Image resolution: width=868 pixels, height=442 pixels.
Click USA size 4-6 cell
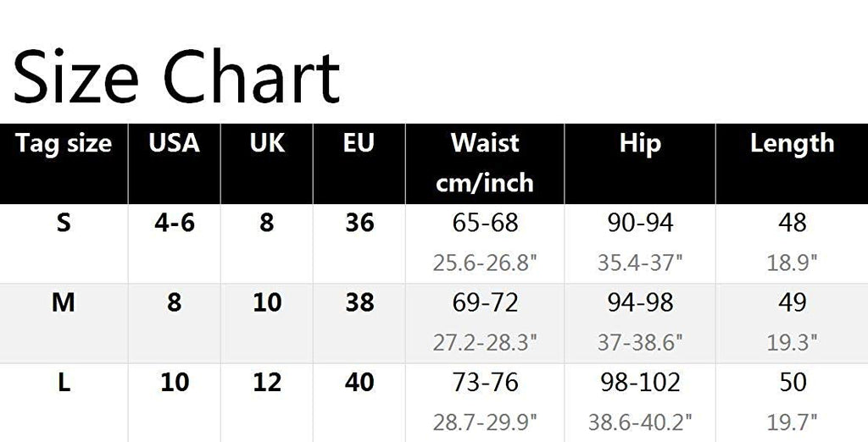(174, 224)
